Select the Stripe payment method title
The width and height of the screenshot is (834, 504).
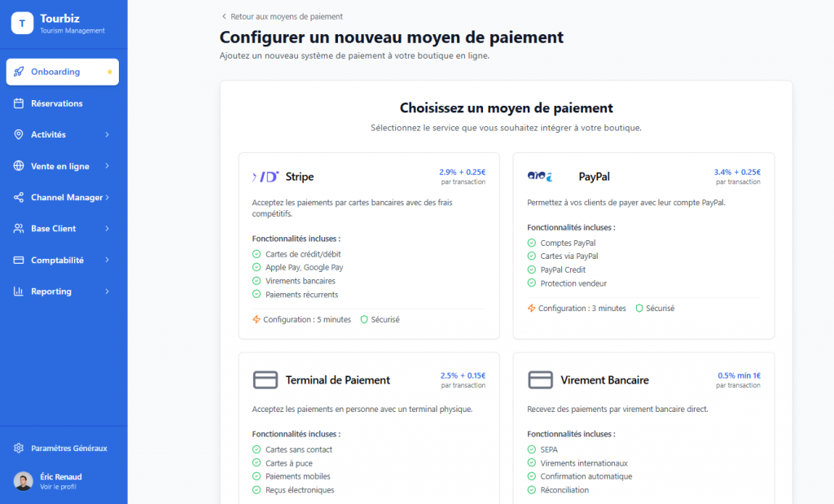click(300, 177)
